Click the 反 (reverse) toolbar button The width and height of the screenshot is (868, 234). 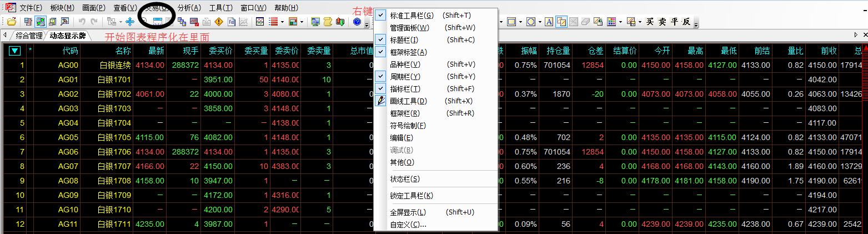point(686,22)
